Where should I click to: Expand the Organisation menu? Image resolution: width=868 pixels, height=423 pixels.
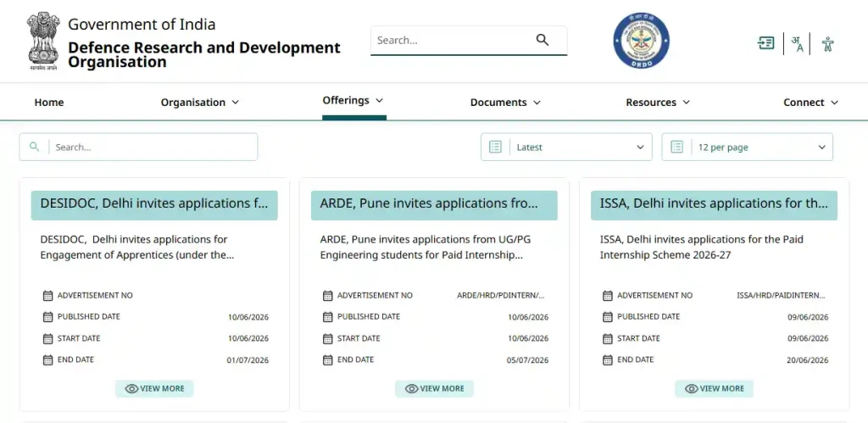click(200, 103)
